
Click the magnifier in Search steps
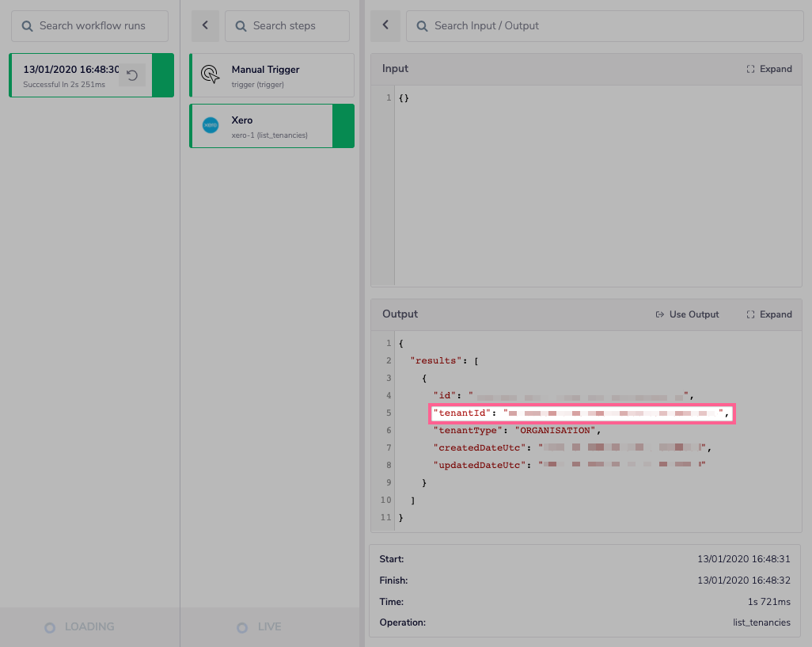pyautogui.click(x=241, y=25)
